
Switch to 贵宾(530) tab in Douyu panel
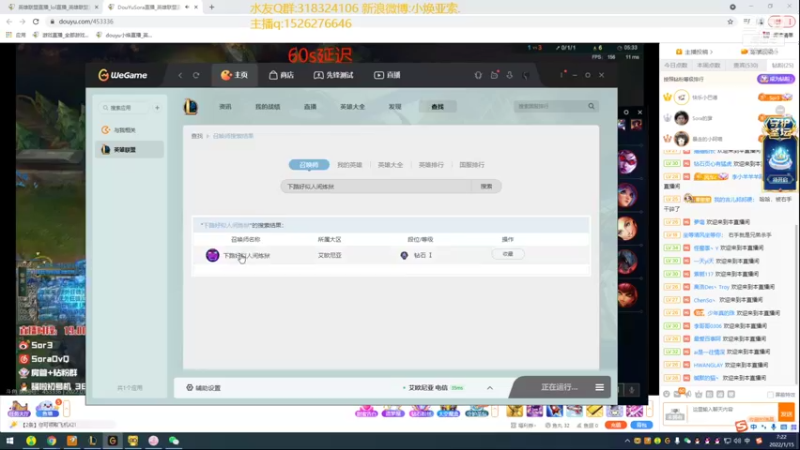[x=745, y=65]
